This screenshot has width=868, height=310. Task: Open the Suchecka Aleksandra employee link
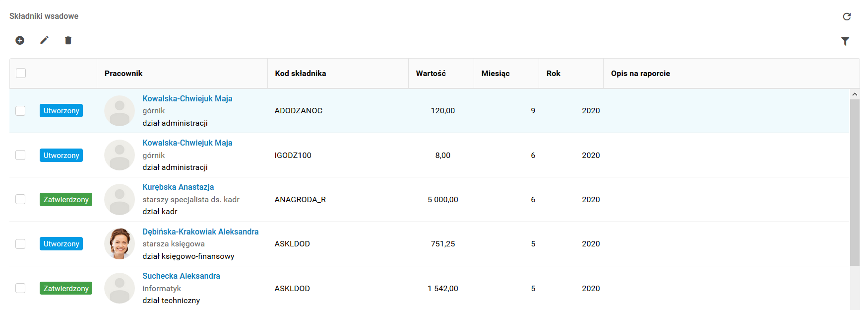coord(181,276)
